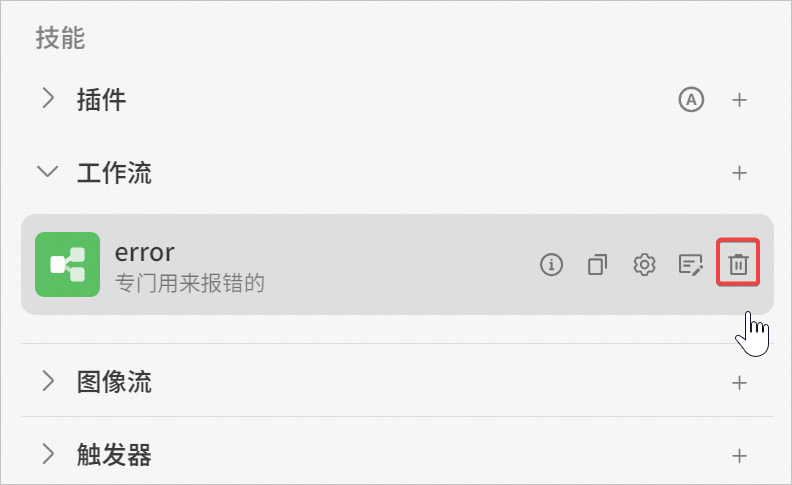792x485 pixels.
Task: Add a new workflow via plus icon
Action: (x=739, y=173)
